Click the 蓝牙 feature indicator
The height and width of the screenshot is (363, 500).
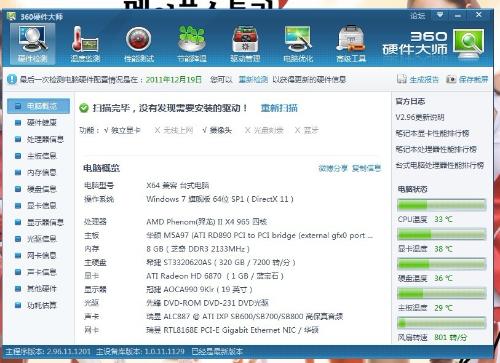click(x=307, y=130)
